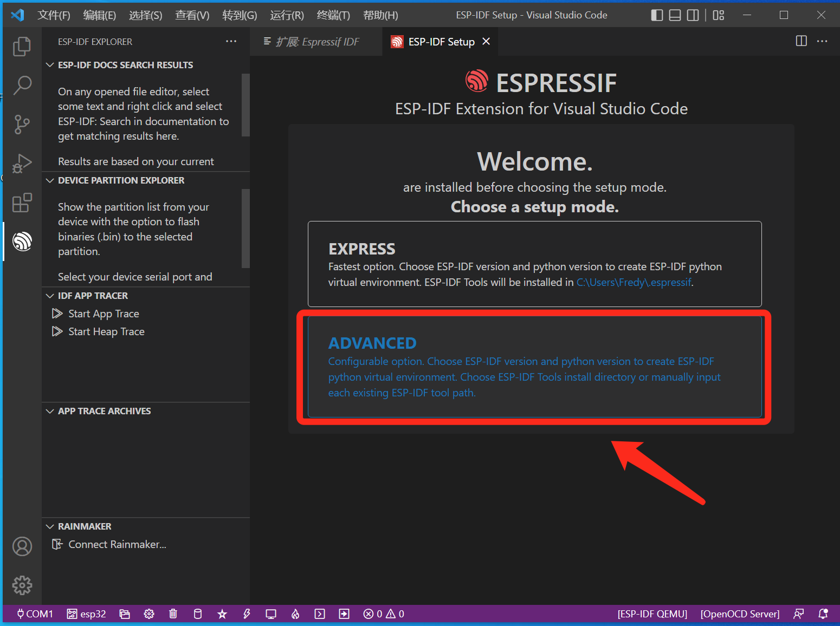Toggle secondary side bar layout button
Screen dimensions: 840x626
(x=693, y=15)
